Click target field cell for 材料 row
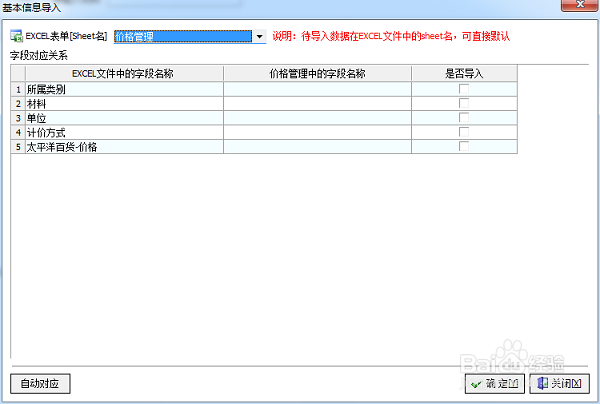This screenshot has height=404, width=600. pyautogui.click(x=318, y=104)
